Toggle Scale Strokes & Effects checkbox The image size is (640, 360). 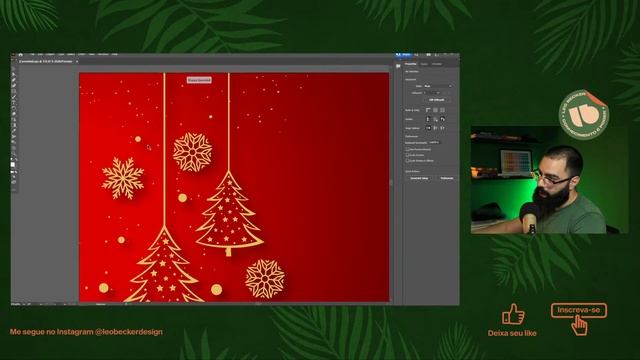coord(407,161)
